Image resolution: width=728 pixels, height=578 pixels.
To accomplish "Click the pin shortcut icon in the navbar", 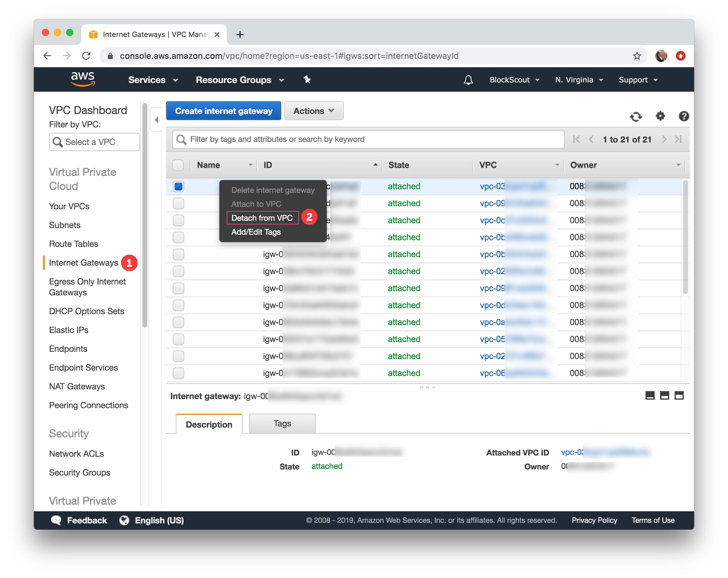I will [306, 80].
